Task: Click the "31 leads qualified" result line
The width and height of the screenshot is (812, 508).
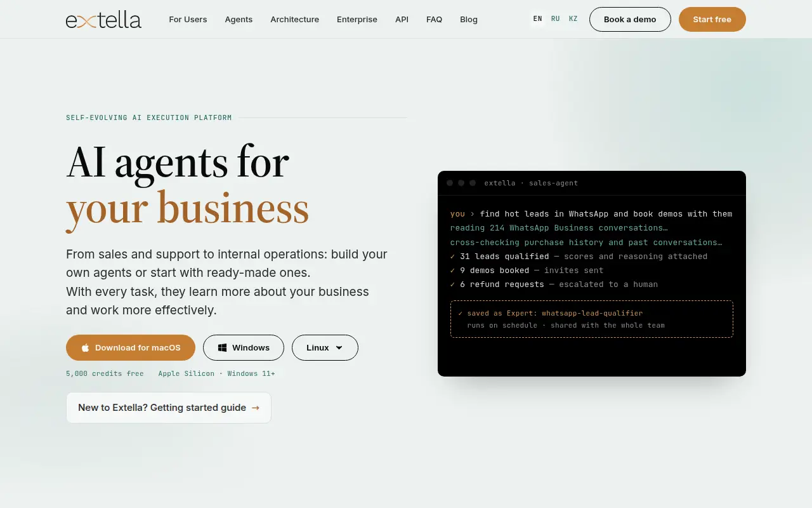Action: point(579,257)
